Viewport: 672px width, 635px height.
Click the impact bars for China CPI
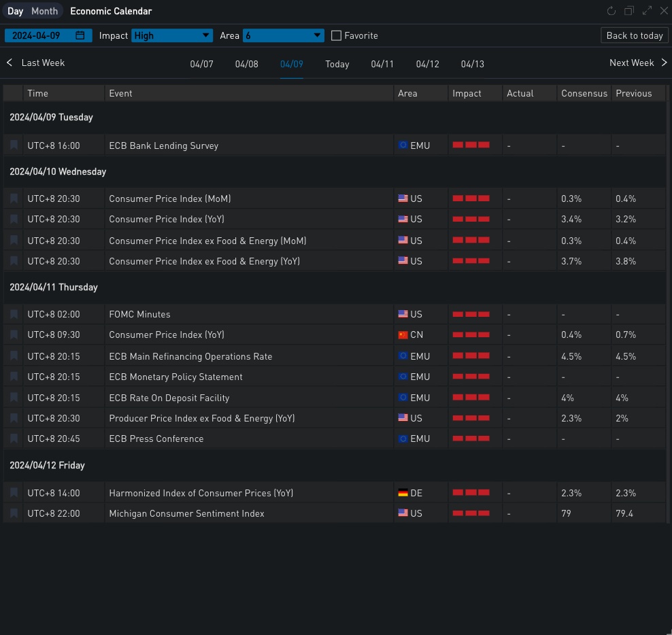click(471, 334)
